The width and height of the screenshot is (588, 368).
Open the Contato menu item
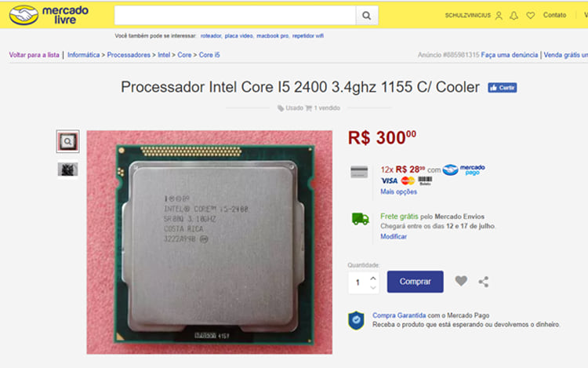click(554, 15)
